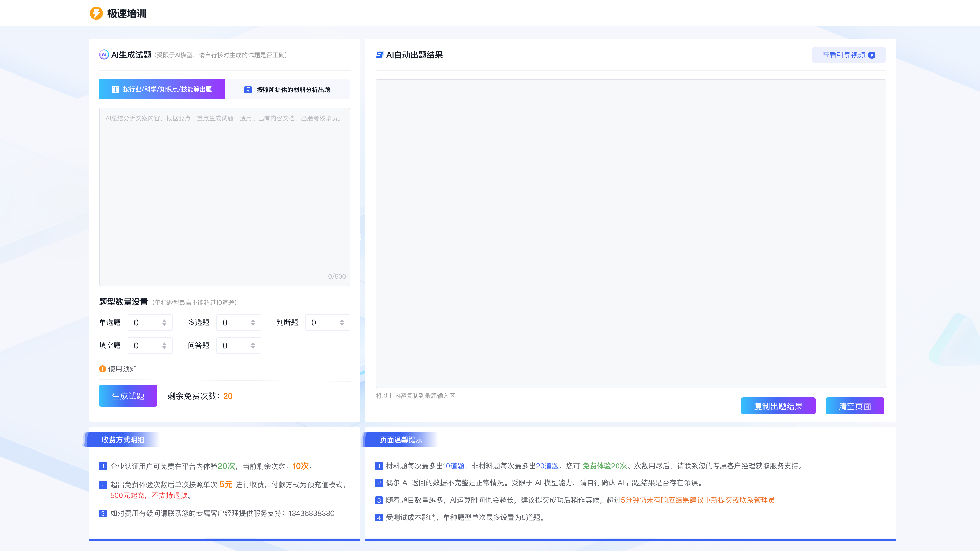The height and width of the screenshot is (551, 980).
Task: Click the 题型数量设置 heading
Action: click(x=123, y=302)
